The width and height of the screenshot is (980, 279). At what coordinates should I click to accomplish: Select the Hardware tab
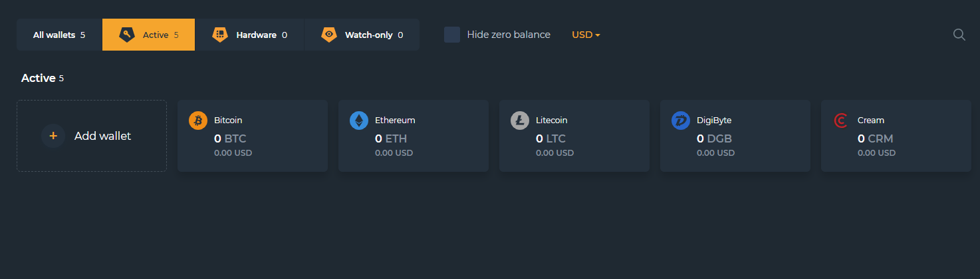pos(249,35)
